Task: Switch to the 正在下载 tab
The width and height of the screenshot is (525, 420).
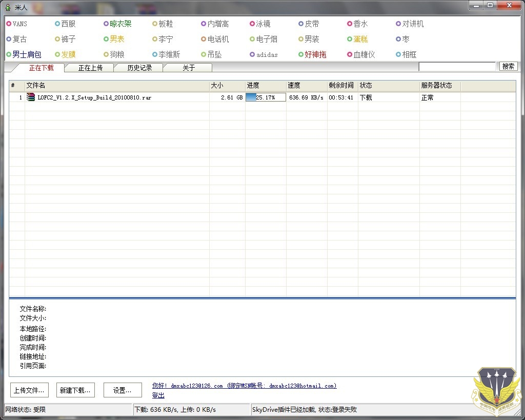Action: coord(41,68)
